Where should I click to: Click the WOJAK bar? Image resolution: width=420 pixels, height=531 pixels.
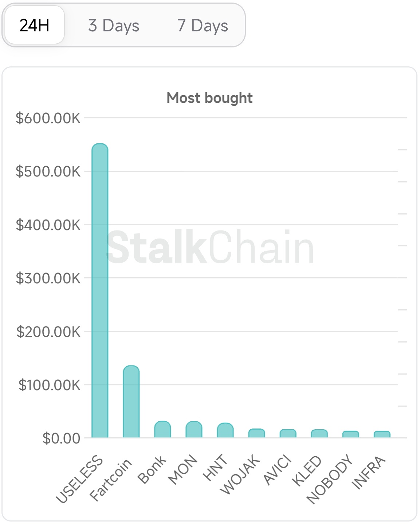tap(256, 433)
